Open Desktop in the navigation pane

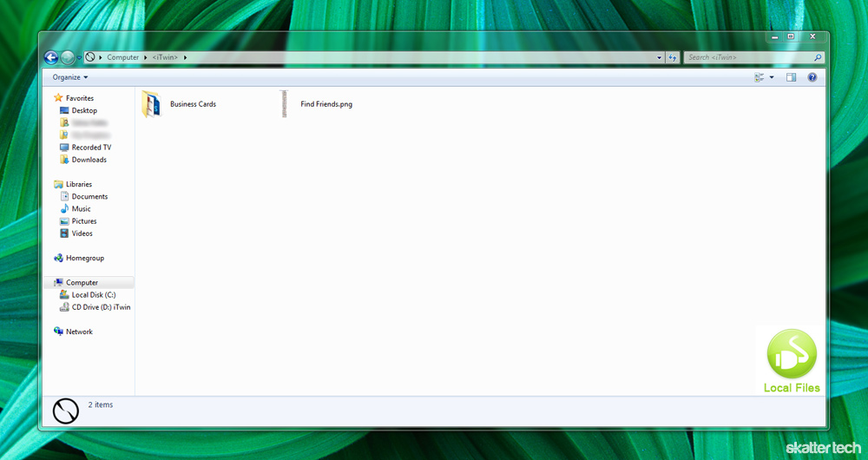pyautogui.click(x=84, y=110)
